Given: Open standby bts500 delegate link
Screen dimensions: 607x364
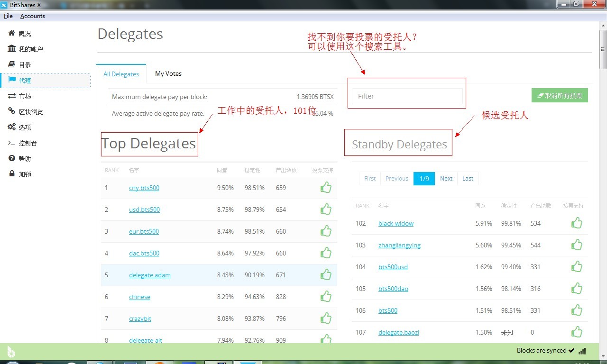Looking at the screenshot, I should 388,310.
